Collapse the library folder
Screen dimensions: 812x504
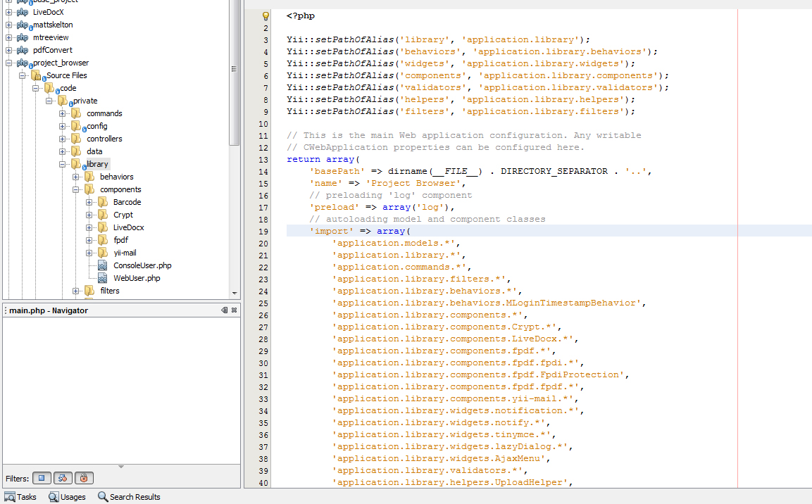[x=63, y=164]
